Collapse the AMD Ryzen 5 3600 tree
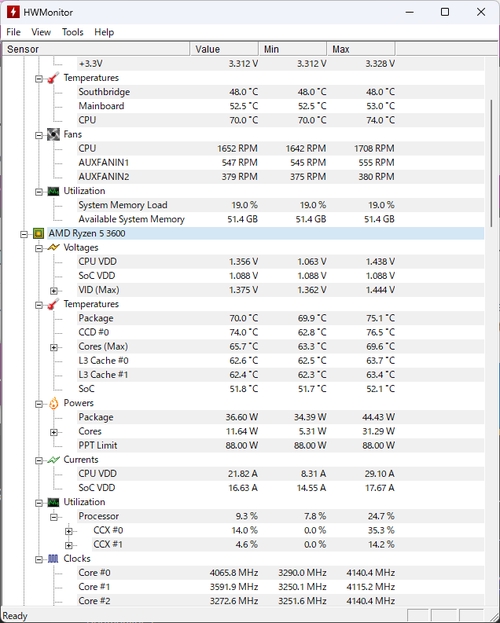This screenshot has width=500, height=623. (24, 234)
